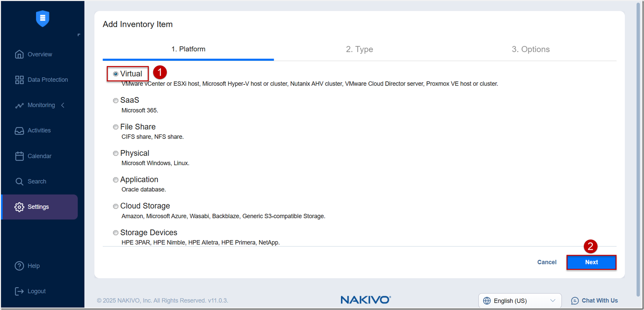Click the Monitoring chart icon
Viewport: 644px width, 310px height.
point(19,105)
